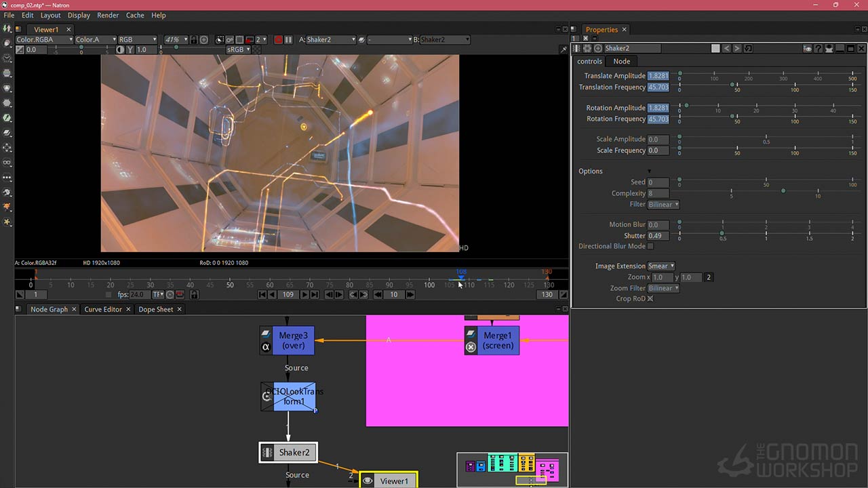This screenshot has width=868, height=488.
Task: Click the Shaker2 node color swatch
Action: pos(715,49)
